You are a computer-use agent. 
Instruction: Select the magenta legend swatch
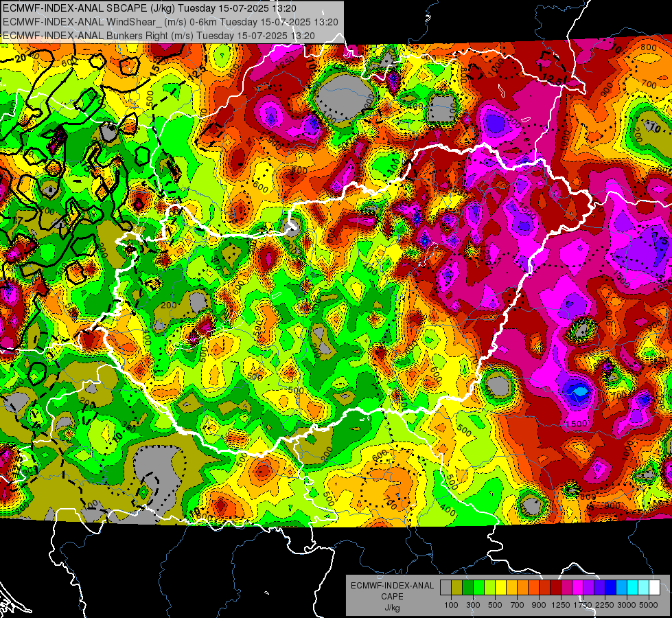click(578, 587)
